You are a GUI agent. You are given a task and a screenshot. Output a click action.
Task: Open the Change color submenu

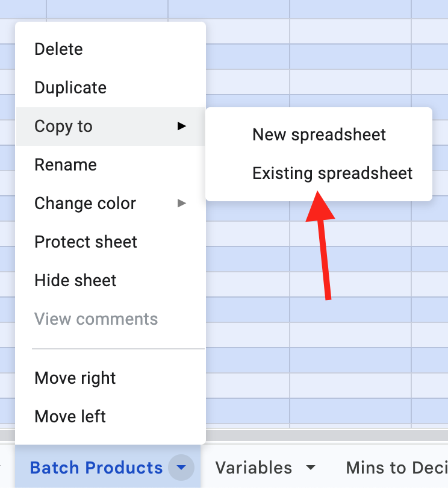86,204
